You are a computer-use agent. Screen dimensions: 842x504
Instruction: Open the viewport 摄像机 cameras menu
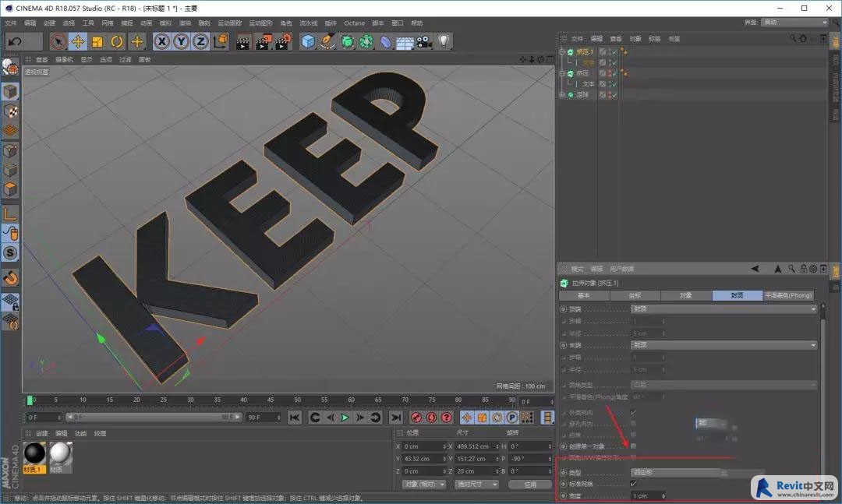point(64,59)
